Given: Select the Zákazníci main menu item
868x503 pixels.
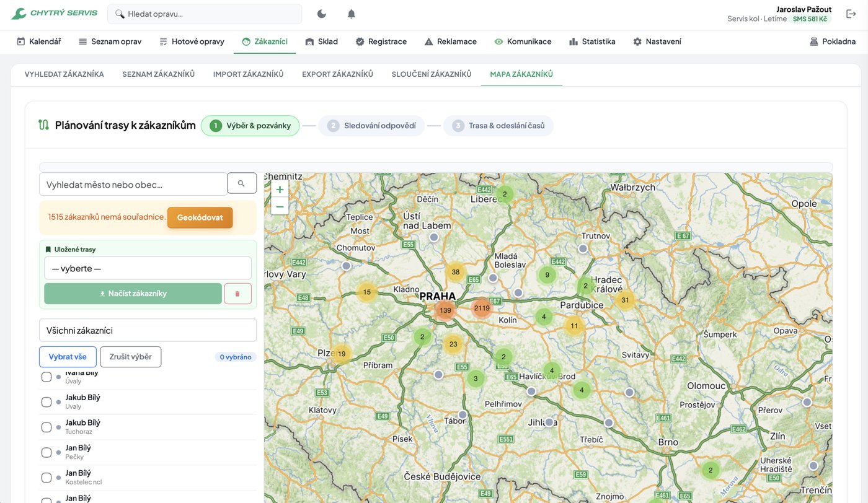Looking at the screenshot, I should pyautogui.click(x=265, y=42).
